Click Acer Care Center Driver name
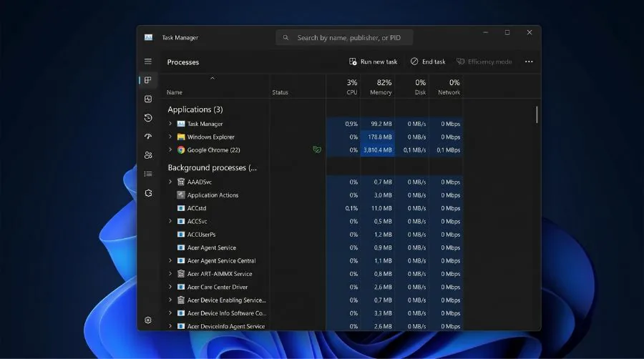Viewport: 644px width, 359px height. [x=218, y=287]
